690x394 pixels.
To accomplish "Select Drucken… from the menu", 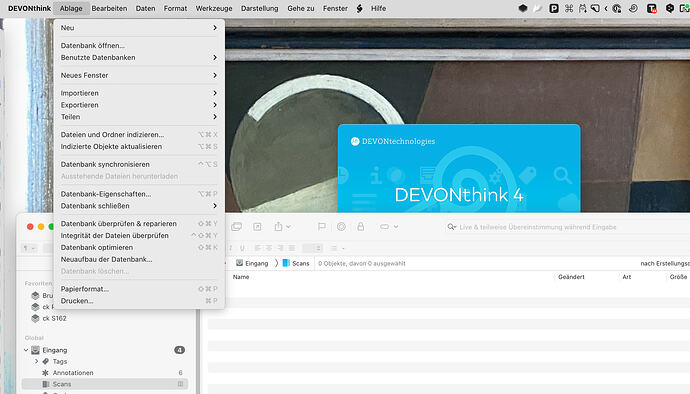I will point(139,301).
